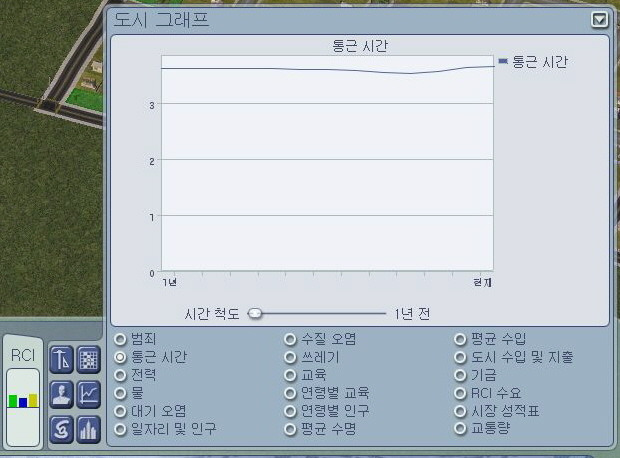620x458 pixels.
Task: Open the RCI demand meter
Action: pyautogui.click(x=23, y=407)
